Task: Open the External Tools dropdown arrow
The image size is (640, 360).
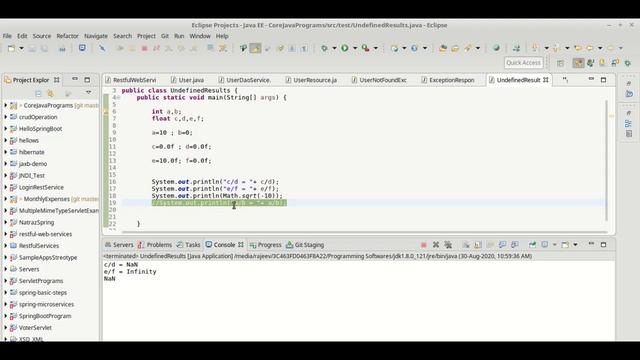Action: pyautogui.click(x=376, y=48)
